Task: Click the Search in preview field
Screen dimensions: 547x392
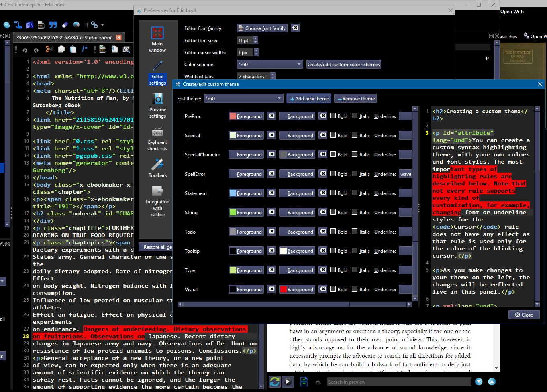Action: tap(399, 382)
